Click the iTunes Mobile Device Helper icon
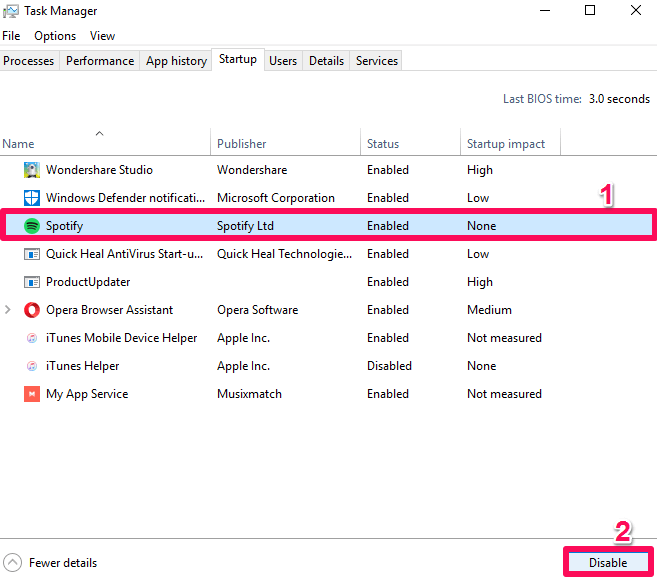Image resolution: width=657 pixels, height=578 pixels. tap(32, 338)
